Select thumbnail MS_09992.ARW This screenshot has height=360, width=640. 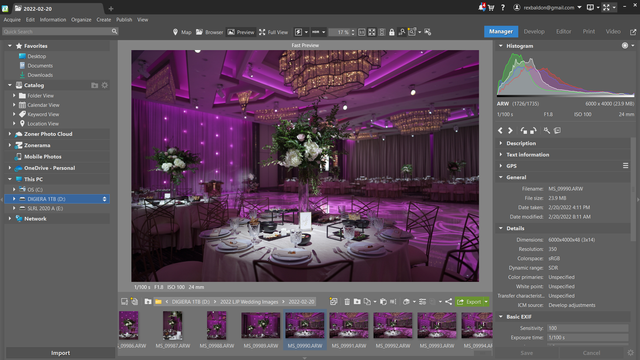point(393,329)
